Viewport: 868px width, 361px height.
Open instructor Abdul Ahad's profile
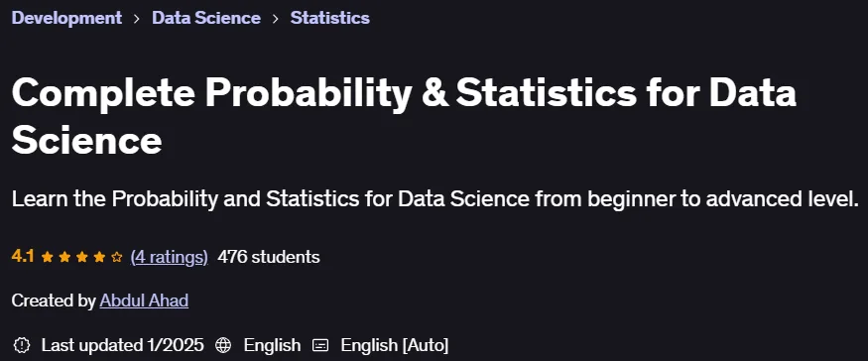click(144, 301)
